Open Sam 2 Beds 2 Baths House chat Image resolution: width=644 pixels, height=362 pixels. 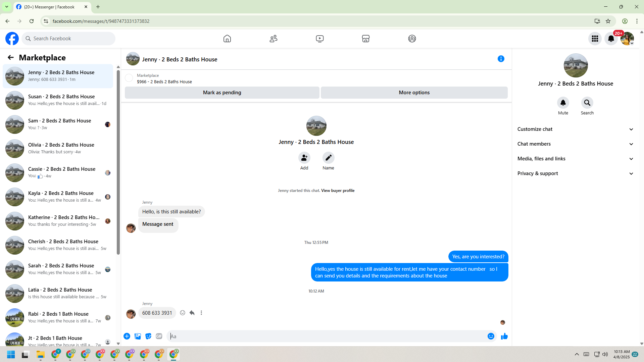click(58, 124)
